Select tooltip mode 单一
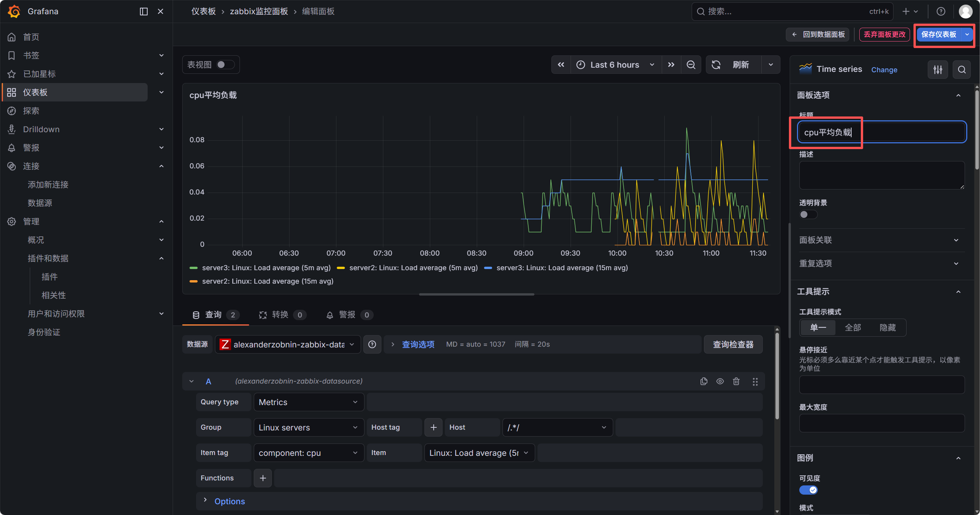Viewport: 980px width, 515px height. point(818,328)
